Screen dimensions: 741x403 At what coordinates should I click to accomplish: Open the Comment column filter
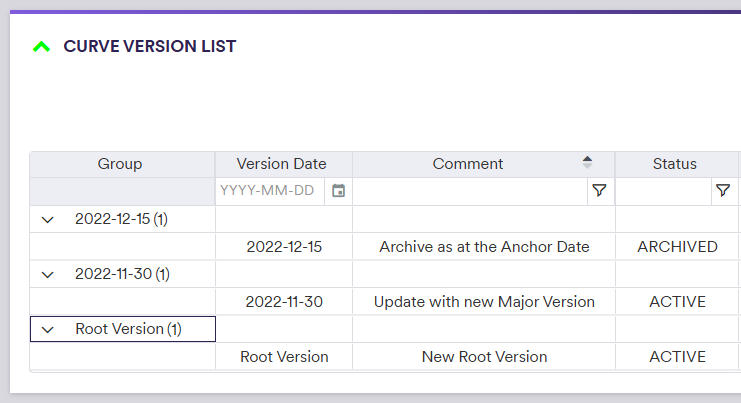click(x=599, y=191)
